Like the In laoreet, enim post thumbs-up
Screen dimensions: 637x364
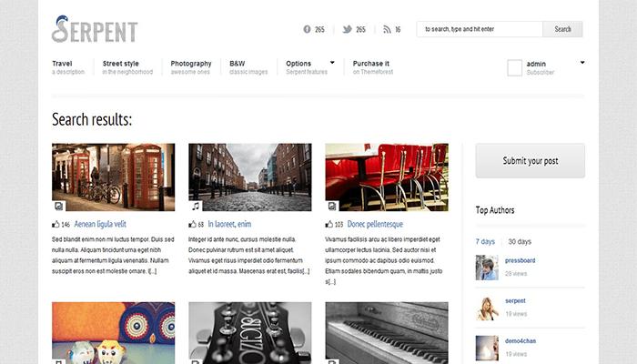pyautogui.click(x=192, y=224)
